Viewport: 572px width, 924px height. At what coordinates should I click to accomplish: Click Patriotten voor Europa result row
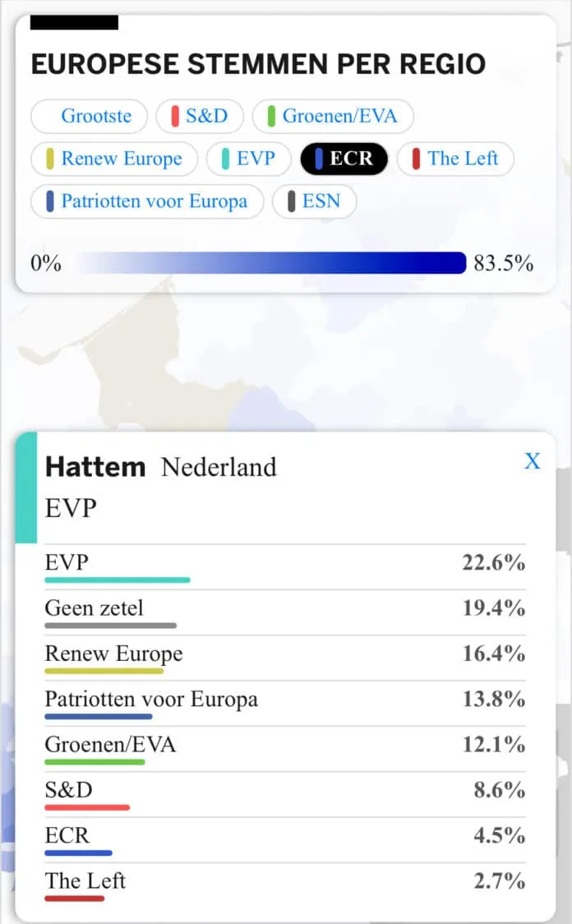tap(284, 701)
